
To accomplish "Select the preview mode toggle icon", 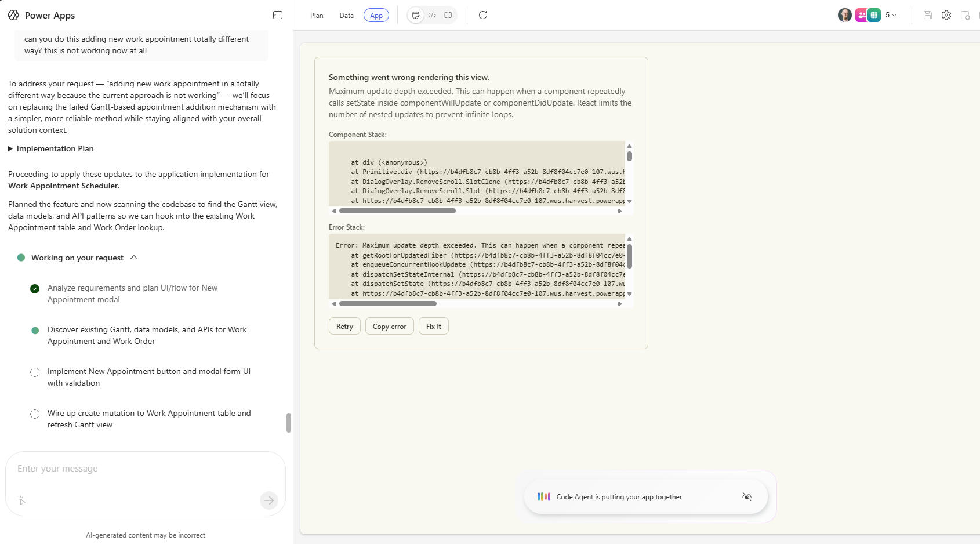I will pyautogui.click(x=416, y=15).
